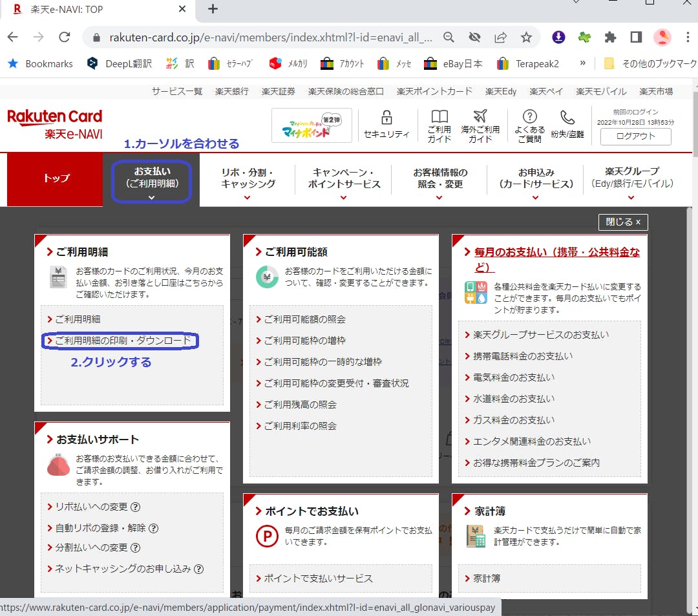This screenshot has height=616, width=698.
Task: Open その他のブックマーク folder
Action: pos(650,63)
